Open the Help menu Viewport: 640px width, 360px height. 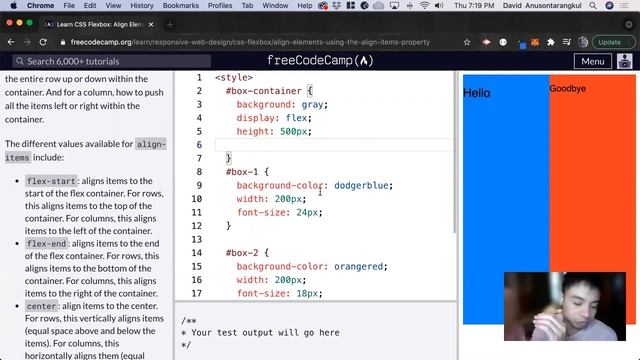pos(304,5)
